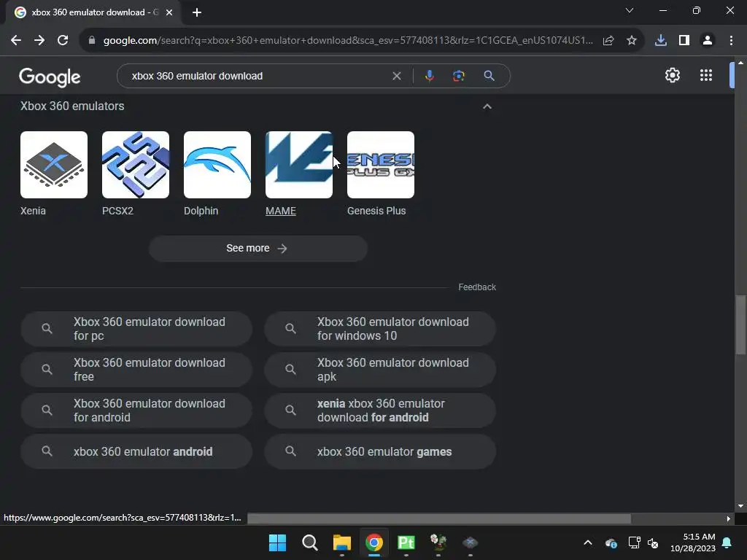Search xenia xbox 360 emulator download for android
This screenshot has width=747, height=560.
click(x=380, y=411)
